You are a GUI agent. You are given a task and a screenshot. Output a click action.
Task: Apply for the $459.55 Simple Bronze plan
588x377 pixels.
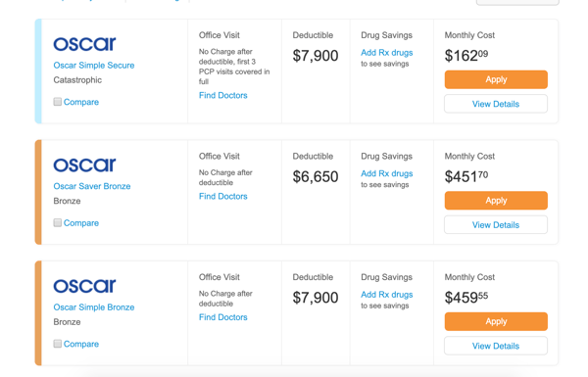pyautogui.click(x=496, y=321)
